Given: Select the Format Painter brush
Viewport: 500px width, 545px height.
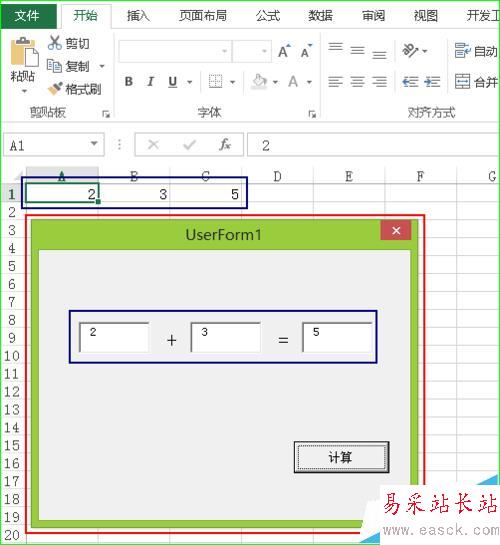Looking at the screenshot, I should (55, 89).
